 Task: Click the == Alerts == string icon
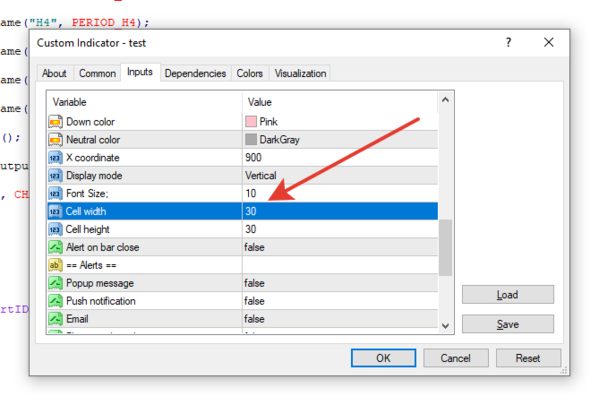[x=55, y=265]
